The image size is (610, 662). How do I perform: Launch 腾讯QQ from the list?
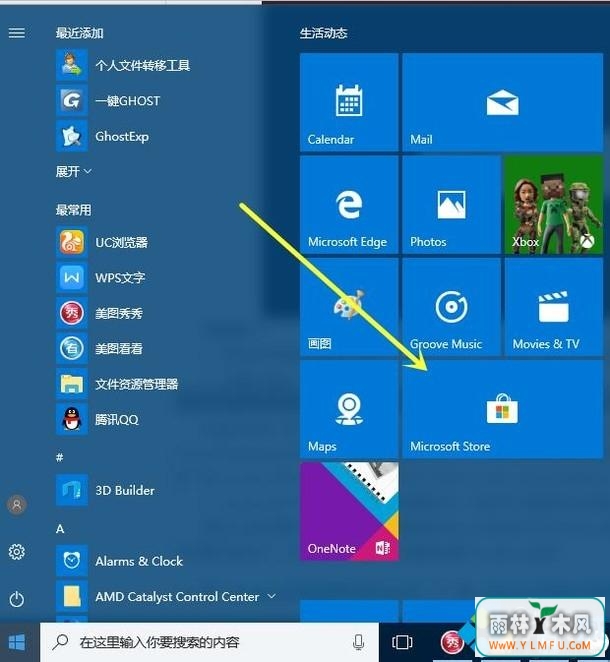pyautogui.click(x=98, y=419)
